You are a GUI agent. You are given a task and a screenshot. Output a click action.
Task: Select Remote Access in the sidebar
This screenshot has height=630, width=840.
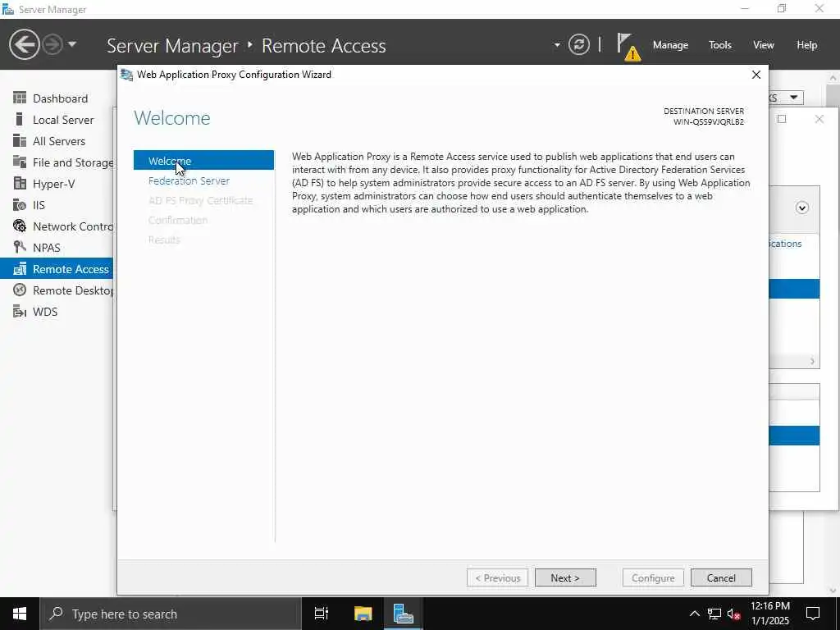click(57, 269)
